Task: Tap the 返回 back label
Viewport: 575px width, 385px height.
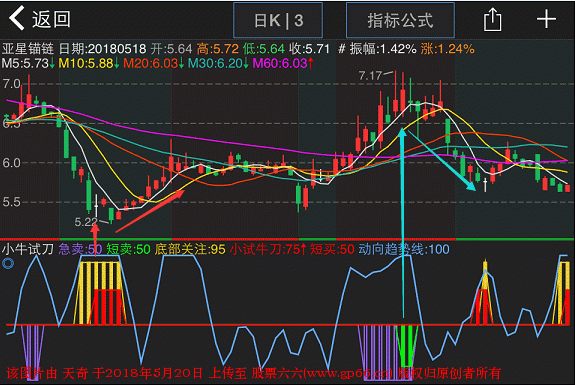Action: [51, 19]
